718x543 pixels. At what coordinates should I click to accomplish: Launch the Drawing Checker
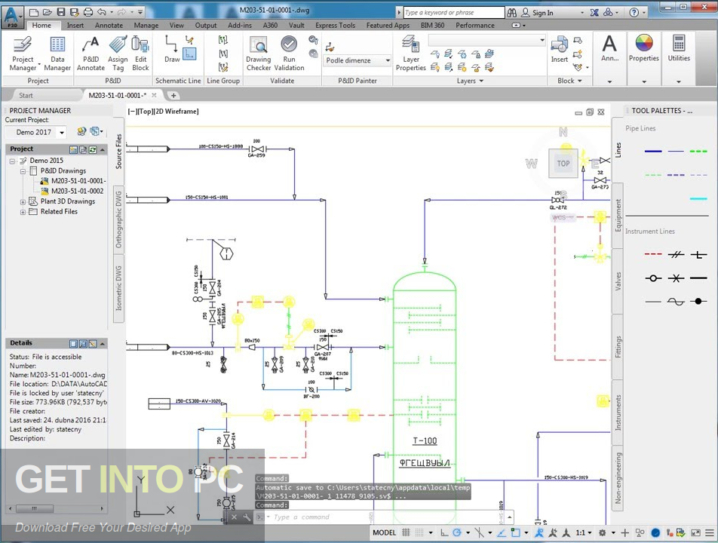point(258,54)
